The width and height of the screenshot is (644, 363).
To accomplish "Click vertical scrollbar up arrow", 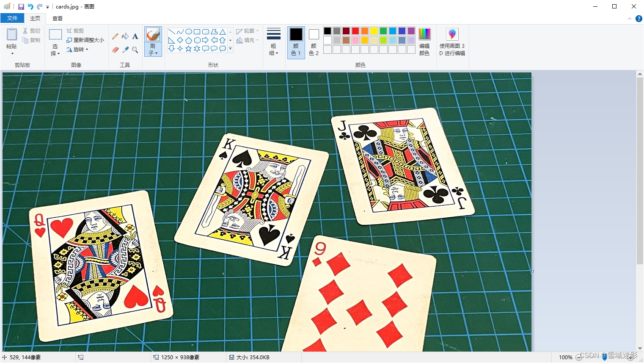I will (x=640, y=74).
